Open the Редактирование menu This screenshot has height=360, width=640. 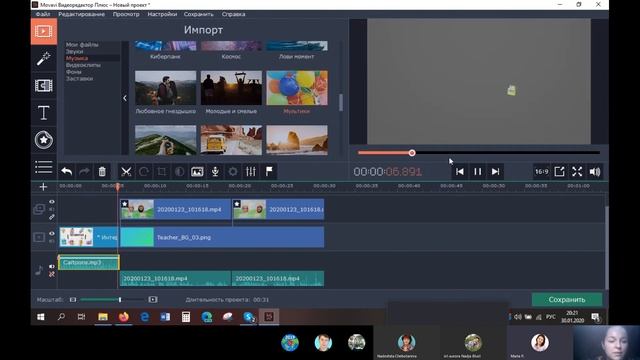click(x=82, y=14)
